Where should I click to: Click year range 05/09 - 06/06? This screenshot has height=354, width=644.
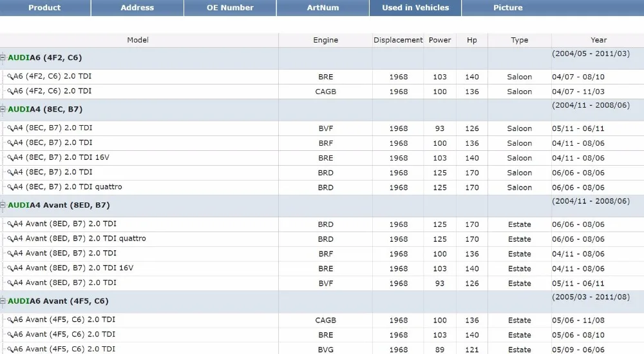[x=578, y=349]
